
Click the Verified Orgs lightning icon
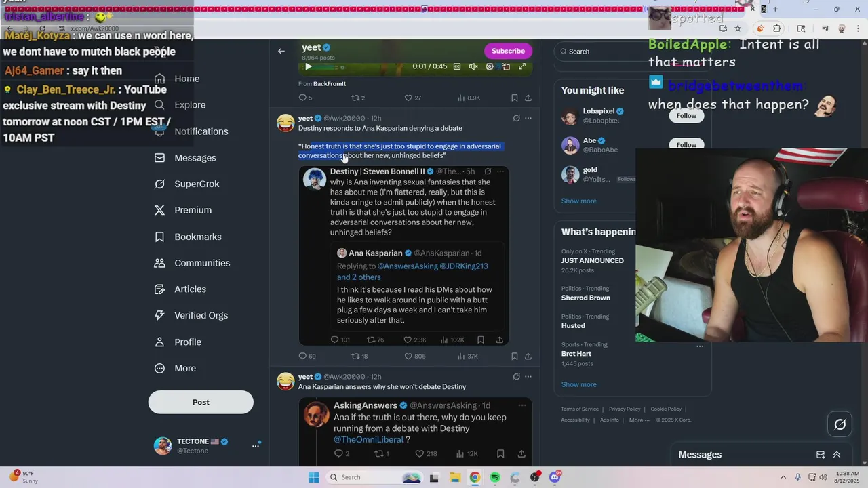click(x=159, y=315)
